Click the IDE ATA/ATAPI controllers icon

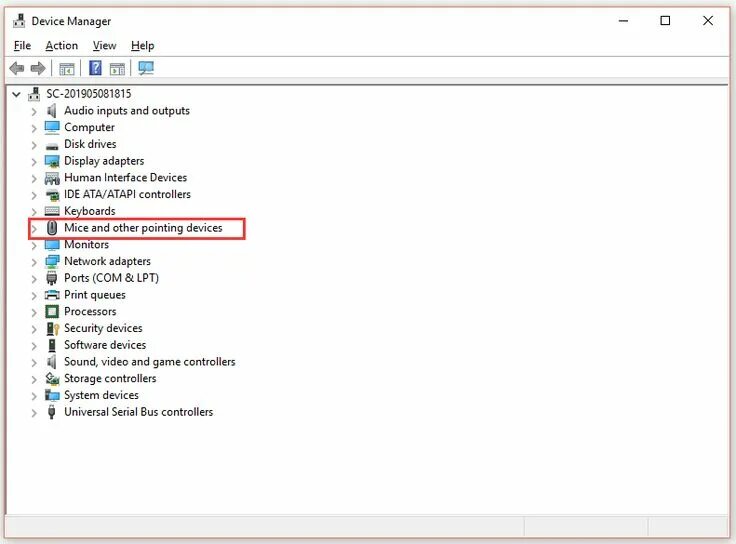tap(52, 195)
